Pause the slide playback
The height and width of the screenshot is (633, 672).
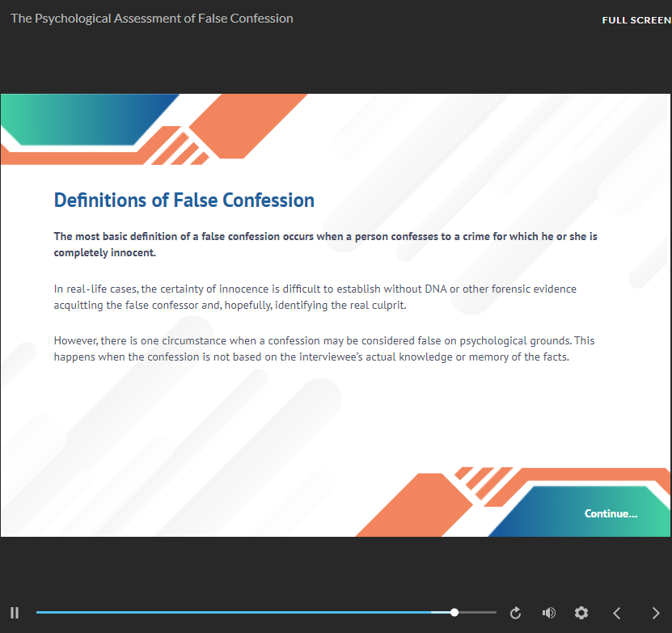[15, 613]
